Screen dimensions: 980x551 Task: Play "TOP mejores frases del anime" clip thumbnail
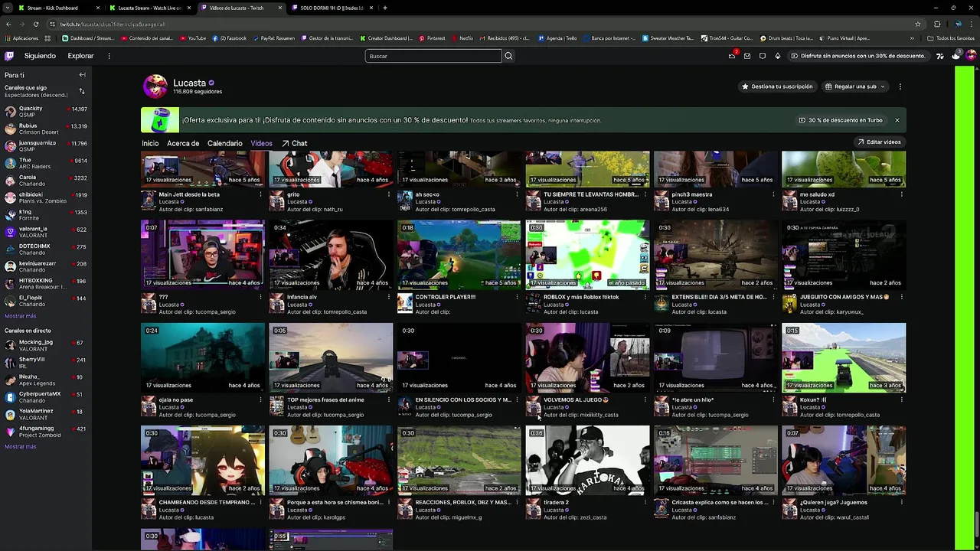[x=331, y=357]
